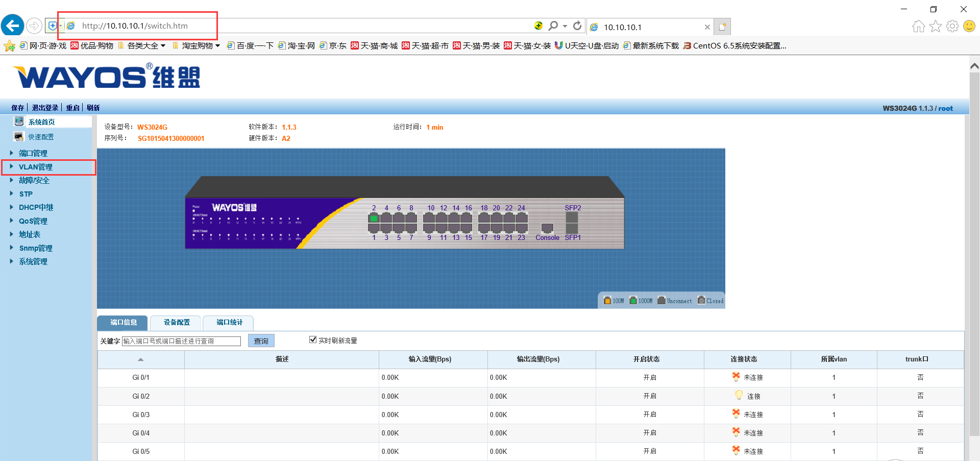The width and height of the screenshot is (980, 461).
Task: Click the Unconnect legend icon
Action: pyautogui.click(x=661, y=300)
